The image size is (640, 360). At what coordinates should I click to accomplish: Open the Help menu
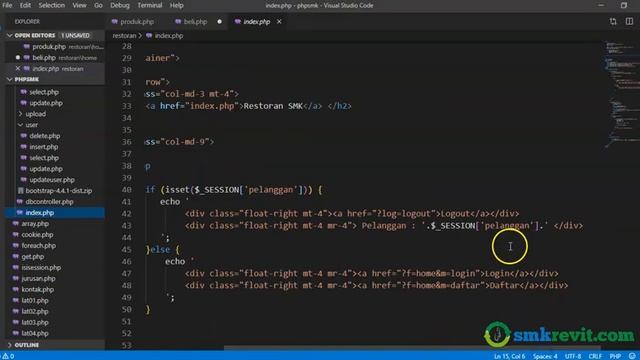pyautogui.click(x=176, y=5)
